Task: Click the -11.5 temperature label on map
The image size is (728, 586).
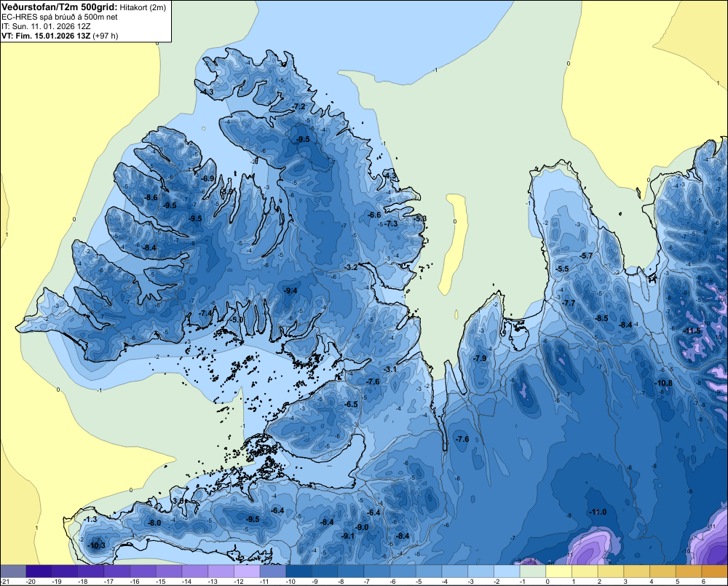Action: [692, 331]
